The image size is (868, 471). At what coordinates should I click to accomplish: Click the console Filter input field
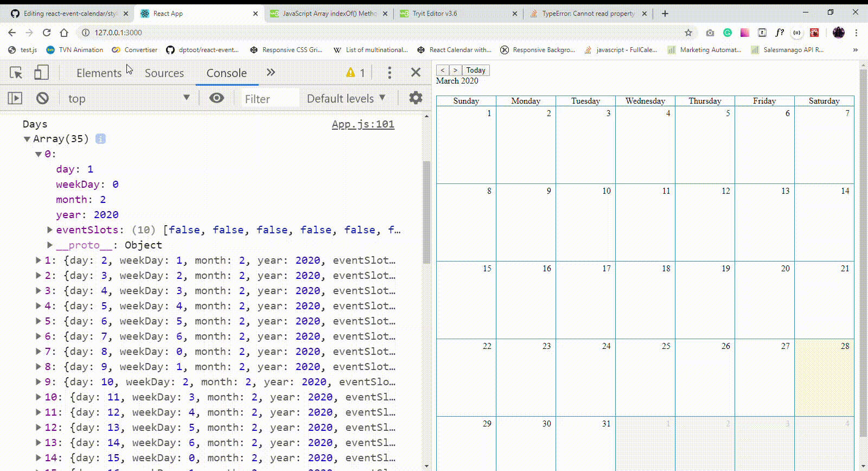coord(270,99)
